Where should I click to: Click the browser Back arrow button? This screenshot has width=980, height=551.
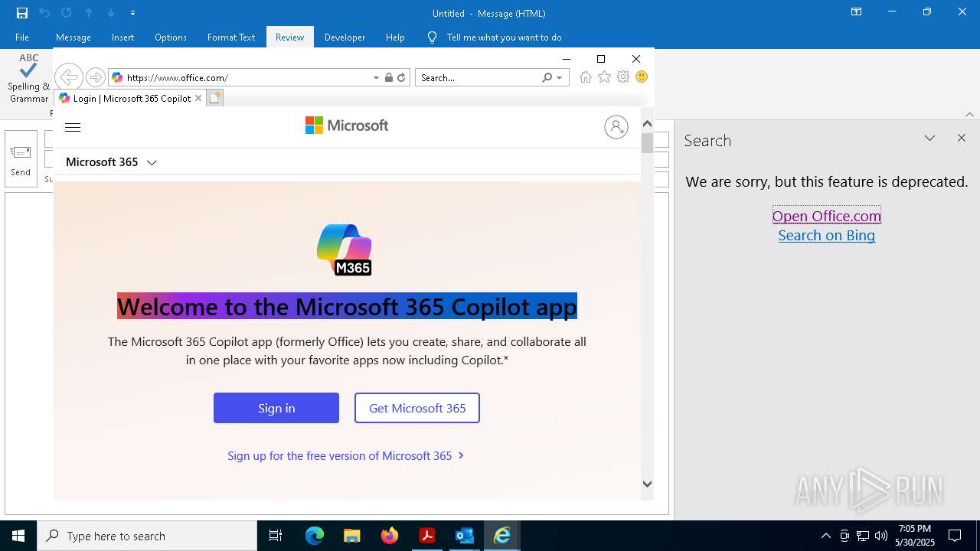point(68,77)
